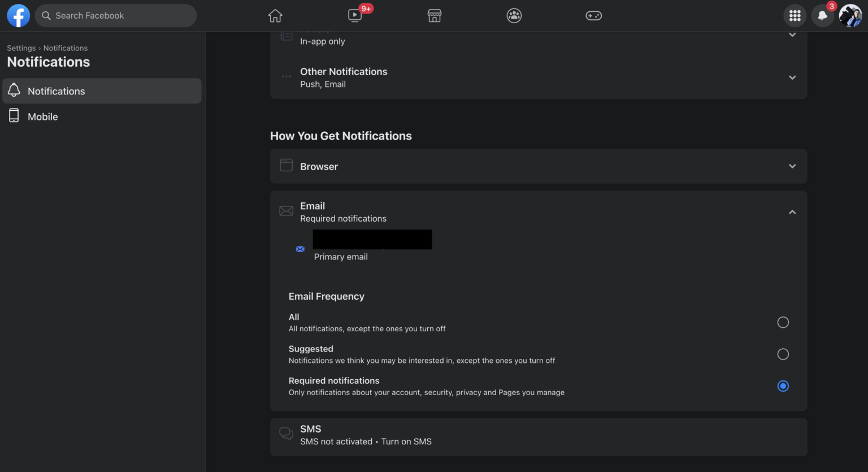Expand the Other Notifications section
Viewport: 868px width, 472px height.
pyautogui.click(x=792, y=77)
